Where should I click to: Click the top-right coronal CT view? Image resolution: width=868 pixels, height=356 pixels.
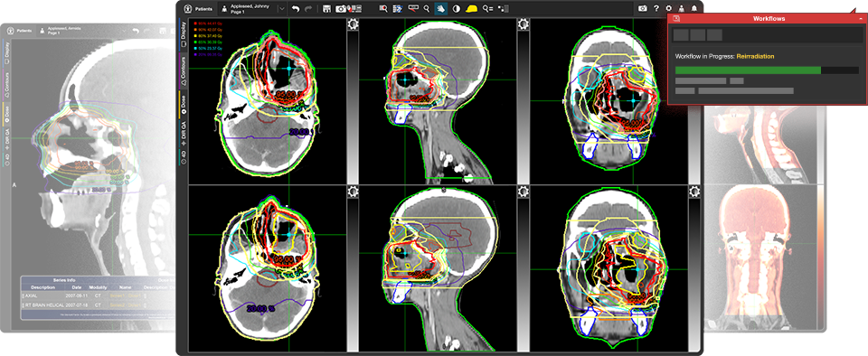point(609,100)
